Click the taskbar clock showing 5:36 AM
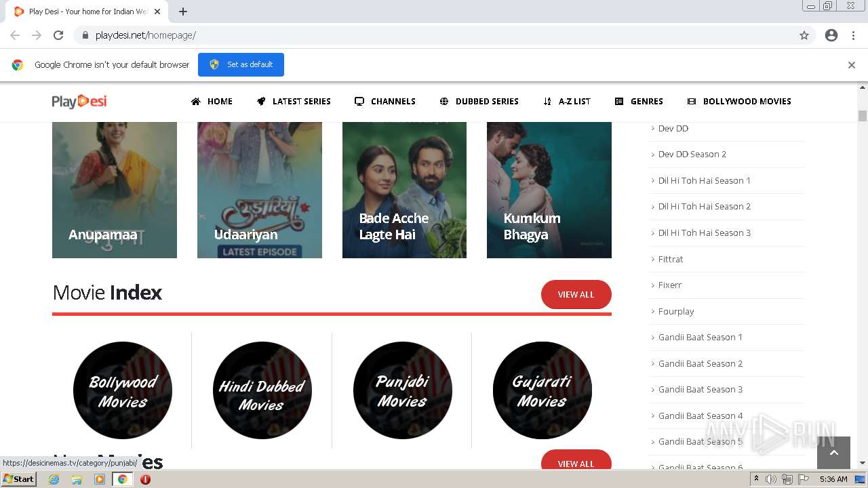 [x=833, y=479]
